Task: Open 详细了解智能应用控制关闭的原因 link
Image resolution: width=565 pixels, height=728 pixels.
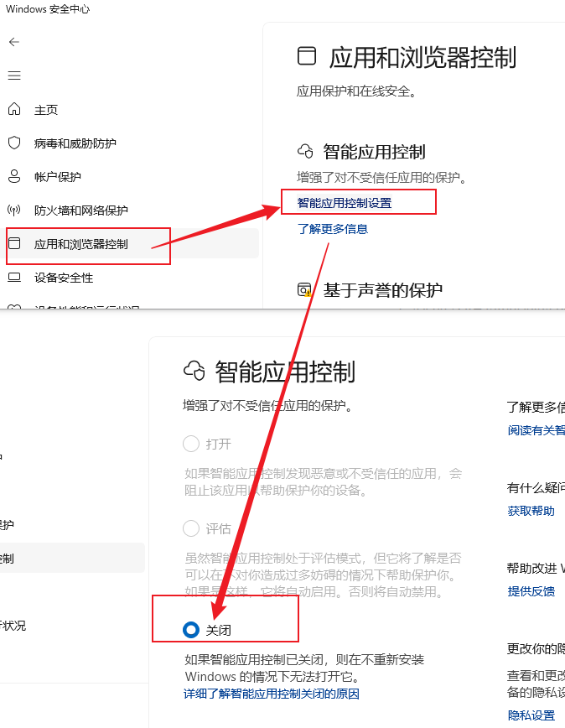Action: click(x=272, y=694)
